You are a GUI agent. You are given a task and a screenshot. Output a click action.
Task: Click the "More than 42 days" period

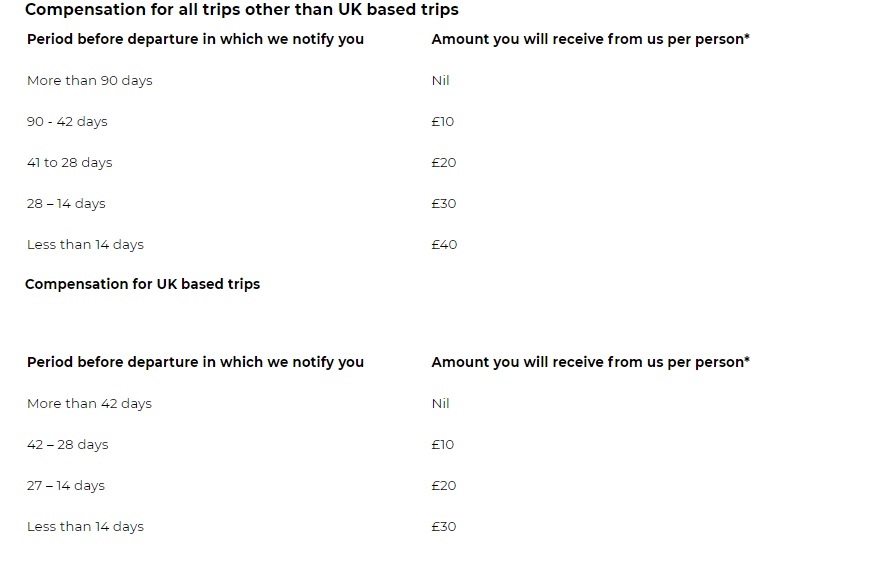click(x=89, y=404)
